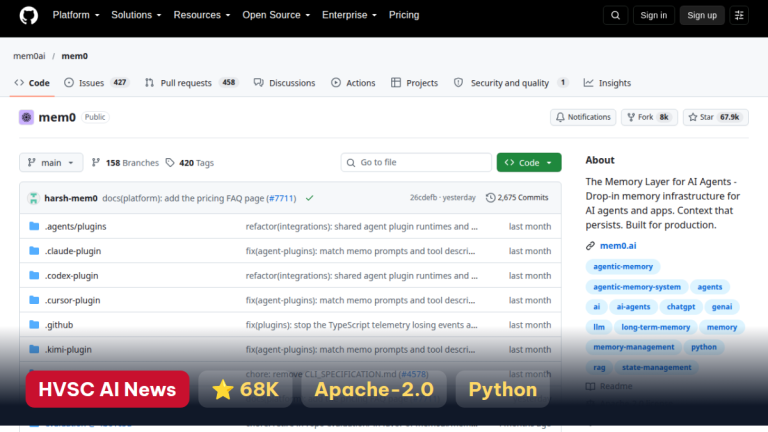Open the python topic tag
The height and width of the screenshot is (432, 768).
click(x=704, y=347)
